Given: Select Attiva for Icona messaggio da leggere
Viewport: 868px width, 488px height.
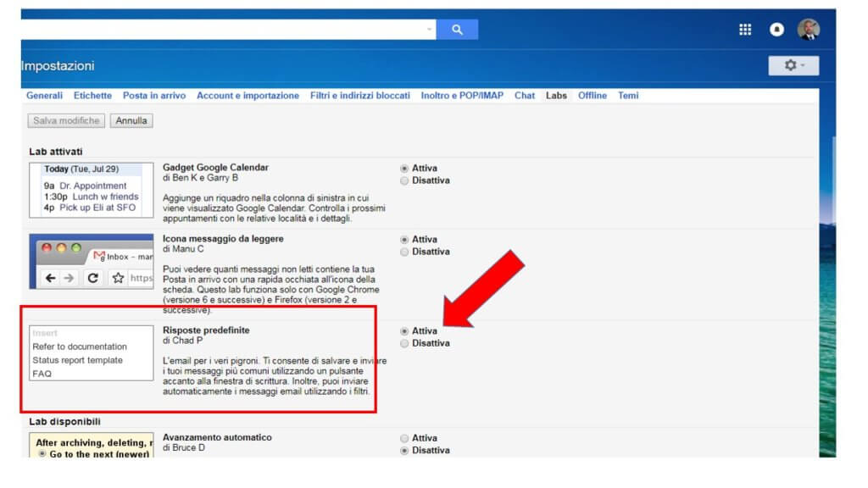Looking at the screenshot, I should (x=404, y=240).
